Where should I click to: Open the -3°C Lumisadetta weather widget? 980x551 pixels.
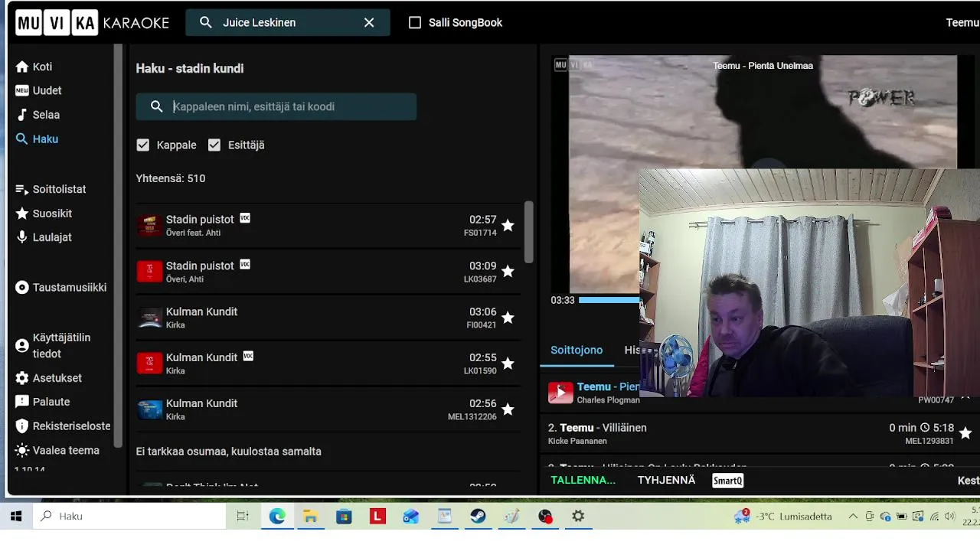(783, 517)
